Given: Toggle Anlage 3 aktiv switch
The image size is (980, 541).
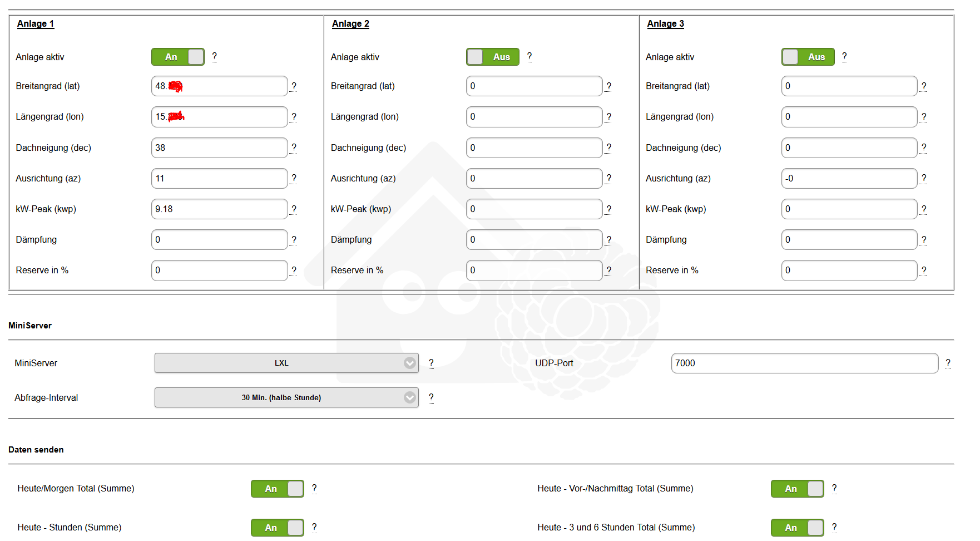Looking at the screenshot, I should pyautogui.click(x=808, y=57).
